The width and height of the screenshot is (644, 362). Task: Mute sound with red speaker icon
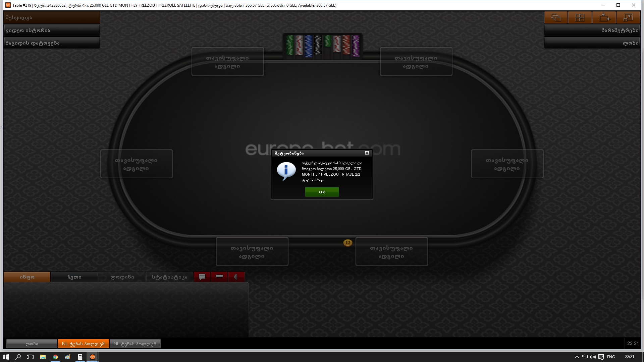(x=236, y=277)
